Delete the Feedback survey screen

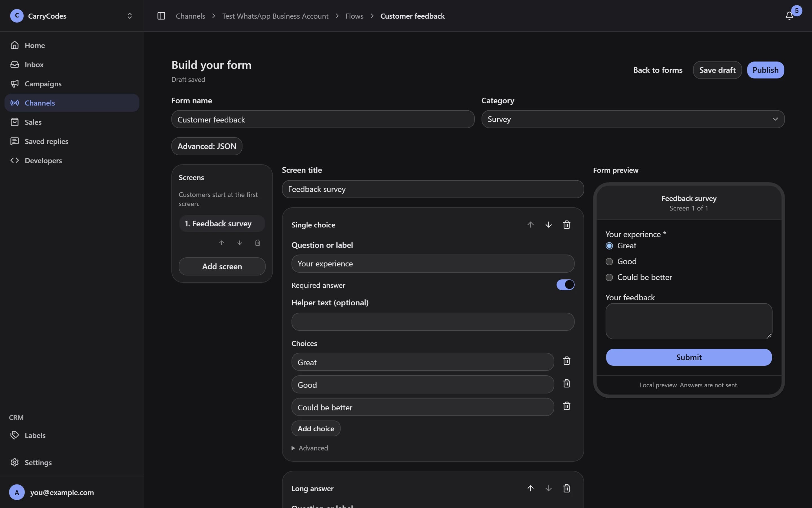coord(257,243)
